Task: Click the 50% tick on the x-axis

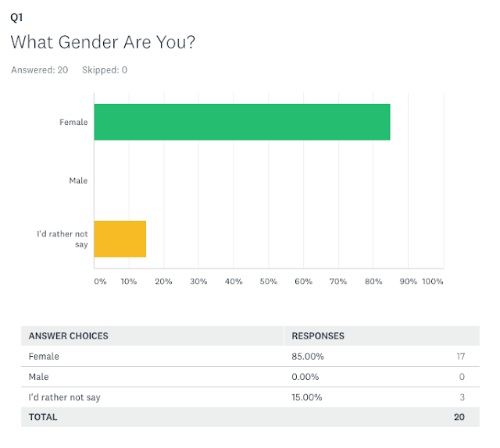Action: [x=269, y=281]
